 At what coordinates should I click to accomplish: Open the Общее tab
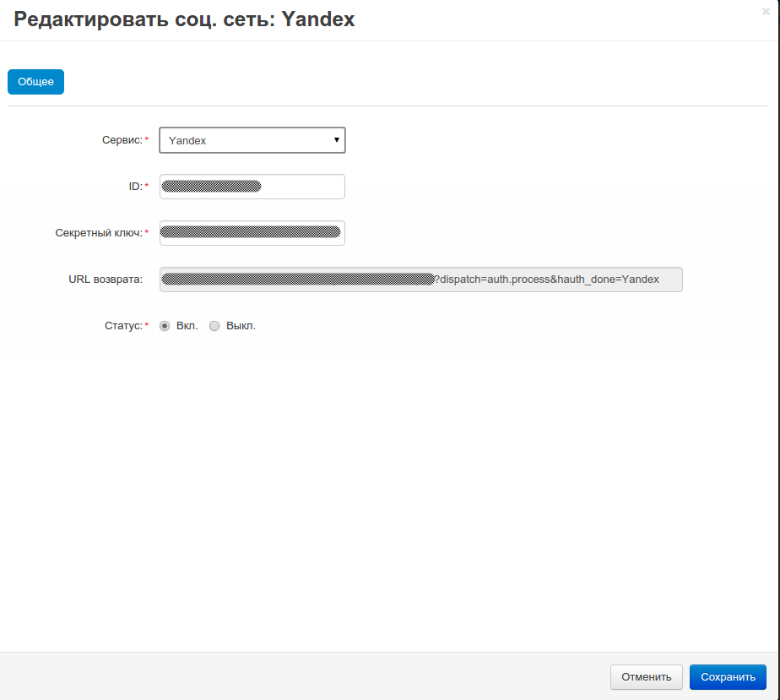coord(35,82)
